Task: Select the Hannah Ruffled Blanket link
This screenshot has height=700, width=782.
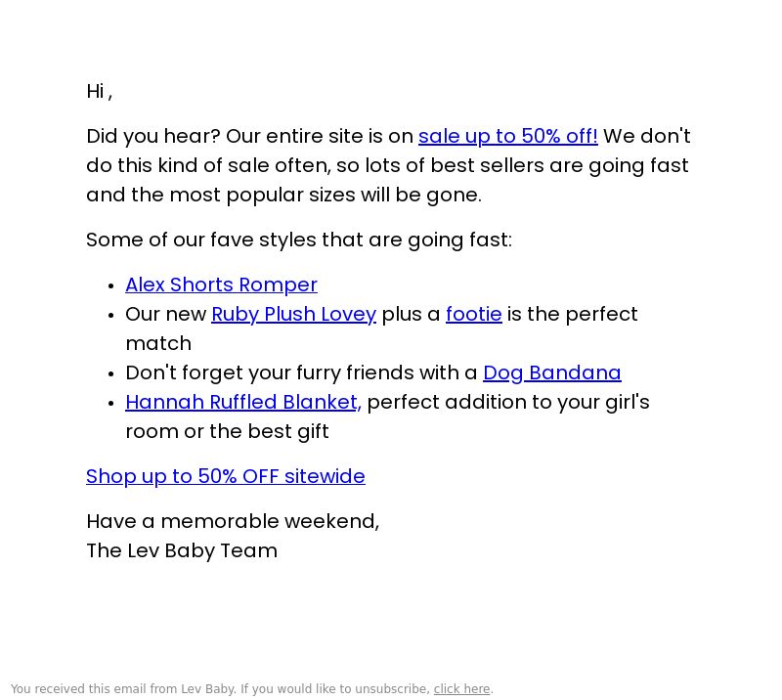Action: click(x=243, y=402)
